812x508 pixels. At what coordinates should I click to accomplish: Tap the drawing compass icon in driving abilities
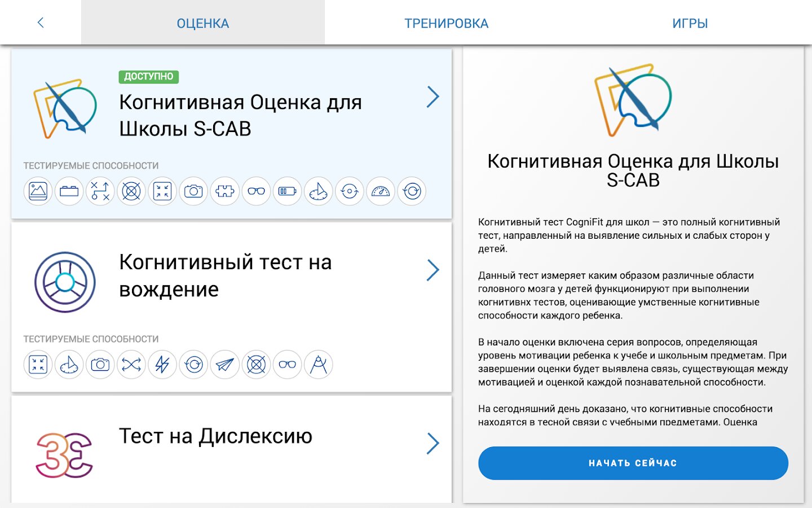pos(318,365)
